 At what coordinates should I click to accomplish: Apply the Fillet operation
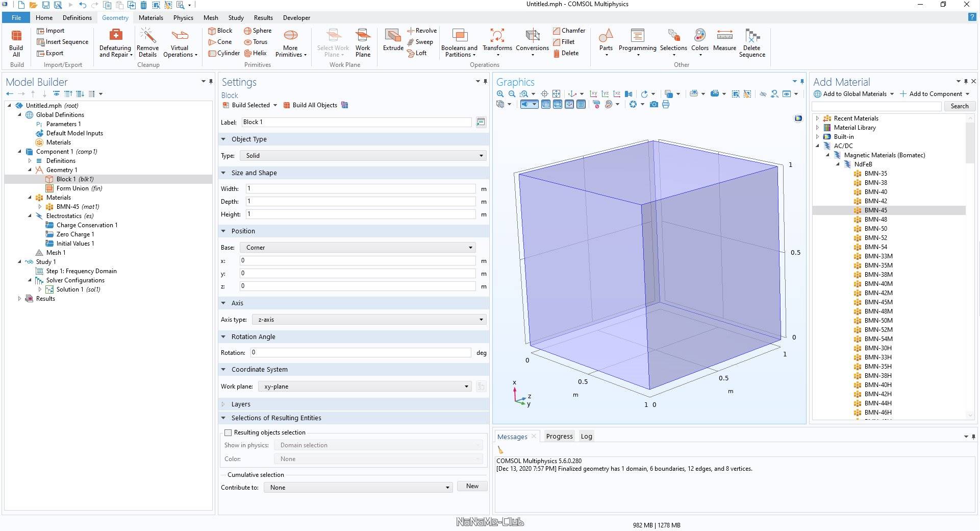(x=564, y=42)
